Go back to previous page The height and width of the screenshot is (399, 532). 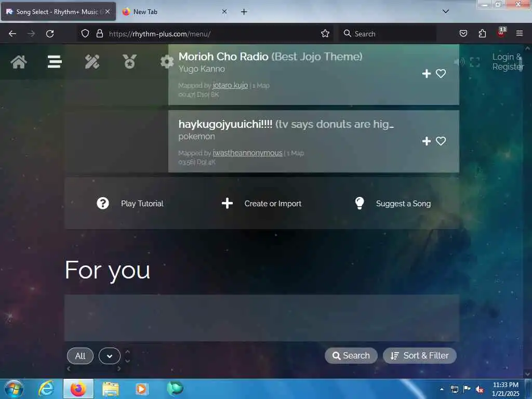pyautogui.click(x=12, y=34)
